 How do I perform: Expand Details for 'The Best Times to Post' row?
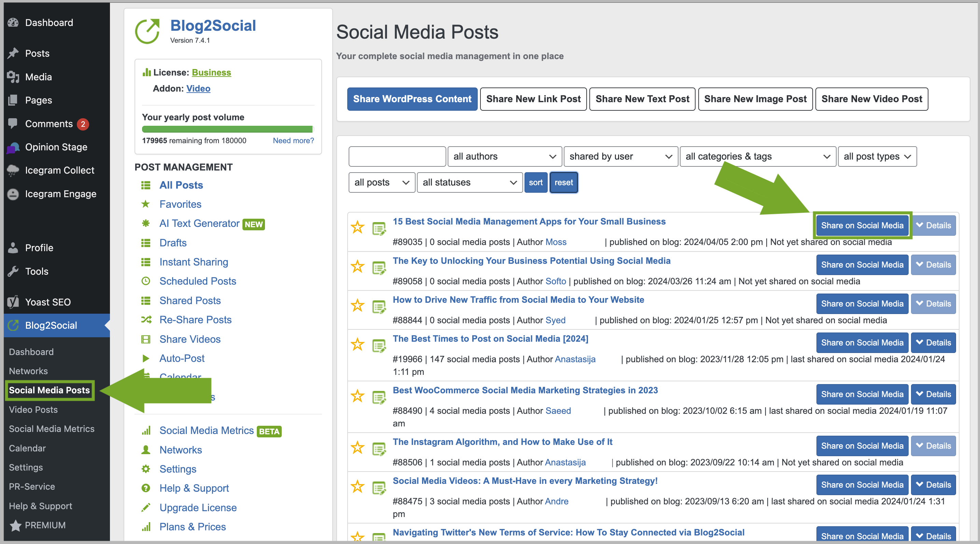[933, 343]
